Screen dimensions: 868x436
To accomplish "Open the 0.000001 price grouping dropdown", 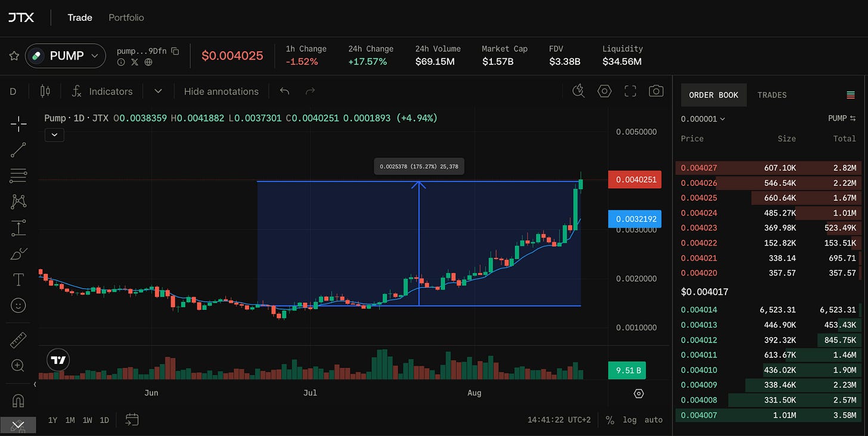I will (703, 119).
